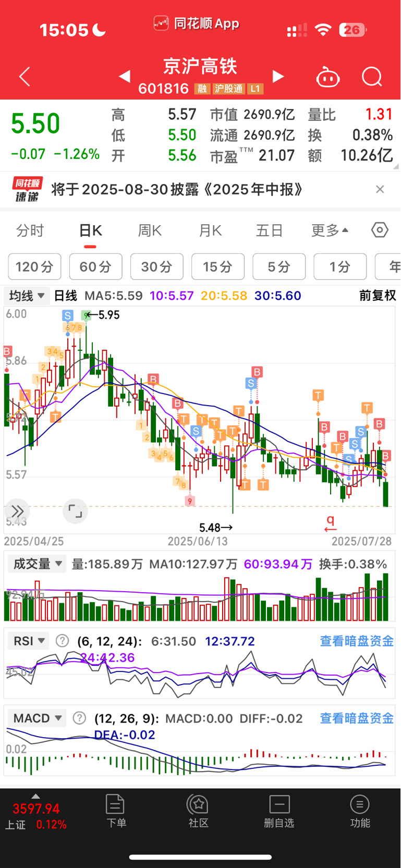Tap the L1 level badge
Screen dimensions: 401x868
254,89
